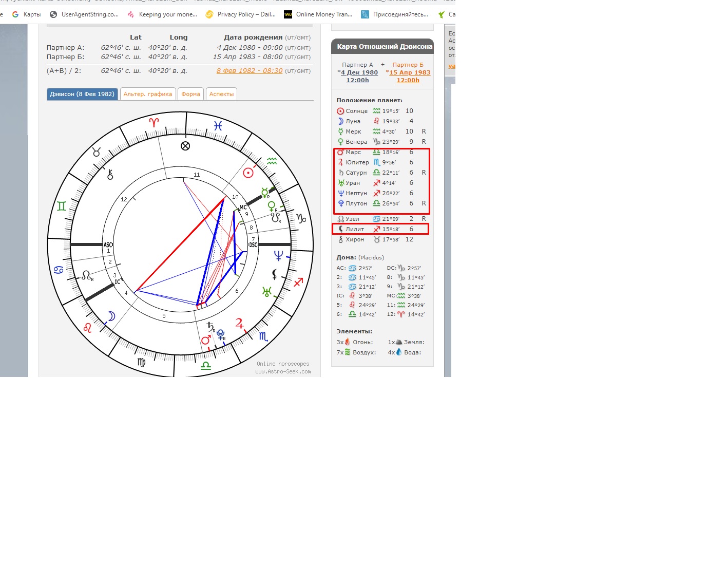This screenshot has width=728, height=565.
Task: Open the 8 Фев 1982 - 08:30 link
Action: pos(250,71)
